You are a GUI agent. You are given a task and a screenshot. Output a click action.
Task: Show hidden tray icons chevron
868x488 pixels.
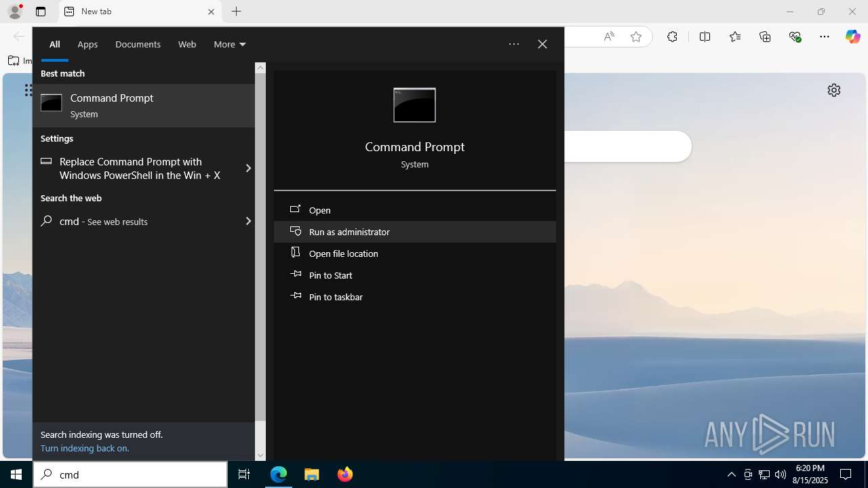pyautogui.click(x=732, y=474)
